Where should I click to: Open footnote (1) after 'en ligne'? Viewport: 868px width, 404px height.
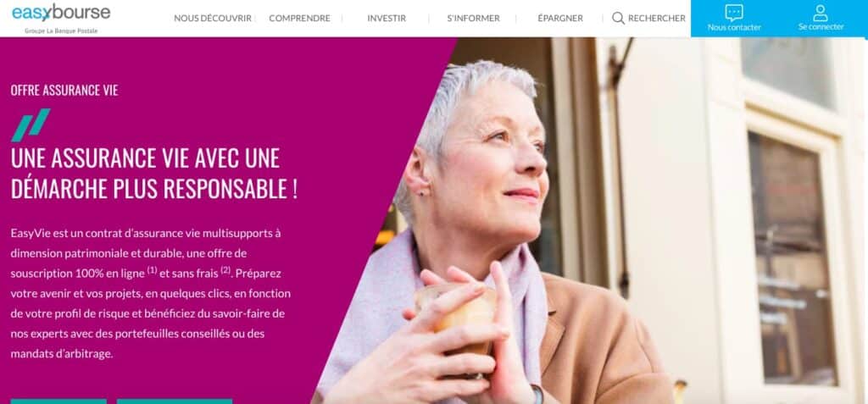pyautogui.click(x=153, y=270)
